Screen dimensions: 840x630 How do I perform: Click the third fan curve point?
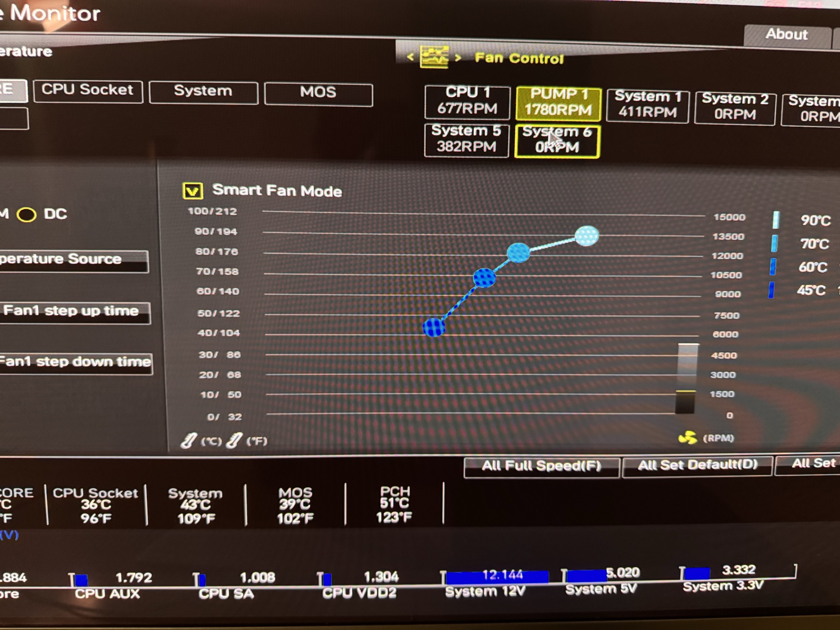pyautogui.click(x=518, y=252)
